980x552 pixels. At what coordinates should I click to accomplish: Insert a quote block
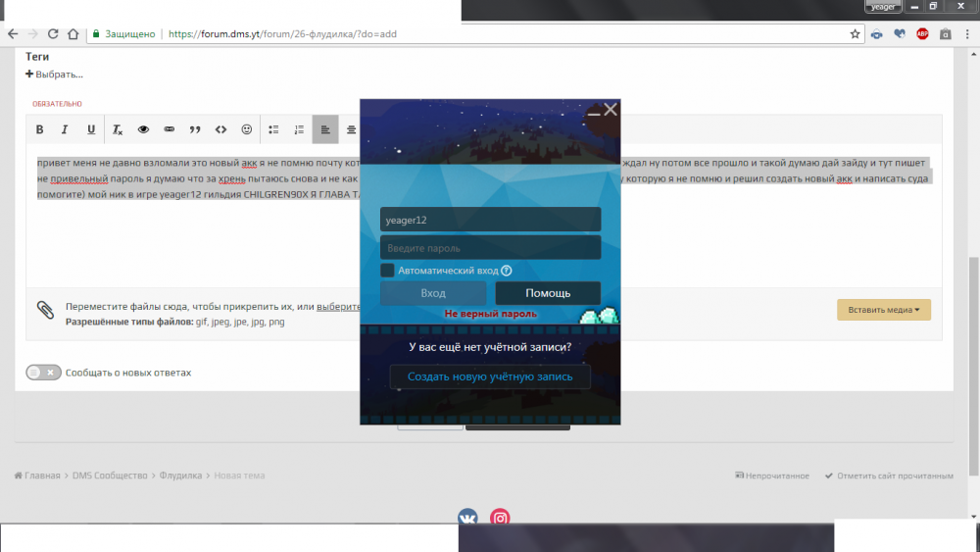click(195, 129)
